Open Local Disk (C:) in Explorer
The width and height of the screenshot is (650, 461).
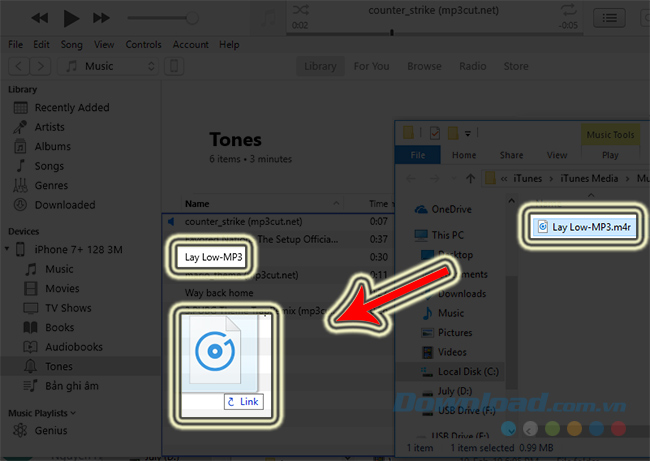click(x=468, y=371)
